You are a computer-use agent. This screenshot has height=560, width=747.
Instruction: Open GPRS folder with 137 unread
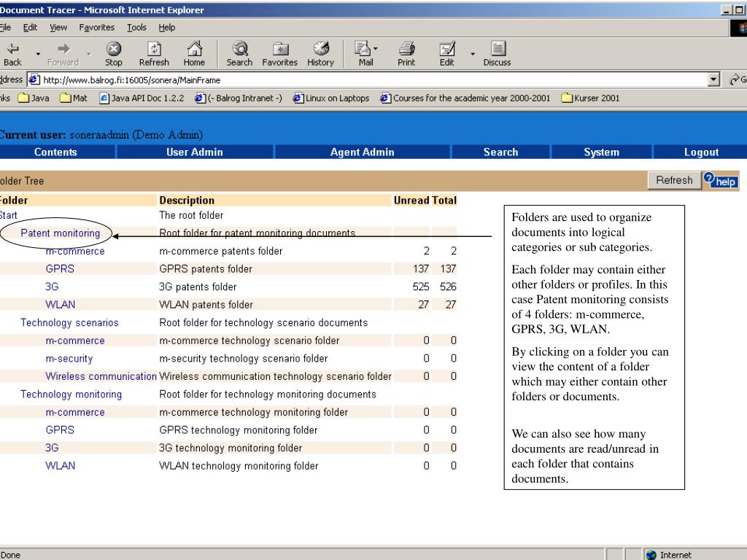point(60,268)
